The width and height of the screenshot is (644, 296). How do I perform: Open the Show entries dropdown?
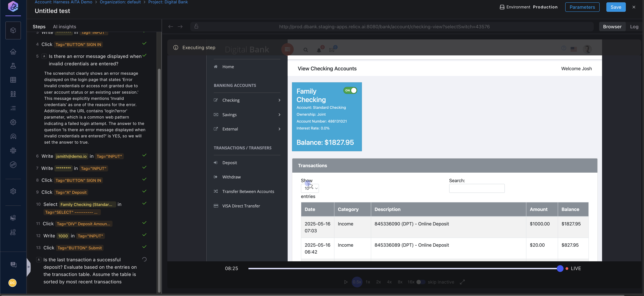coord(310,188)
